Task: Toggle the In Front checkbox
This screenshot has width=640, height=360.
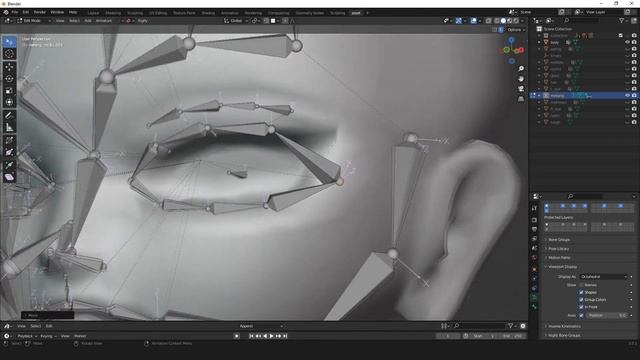Action: point(581,307)
